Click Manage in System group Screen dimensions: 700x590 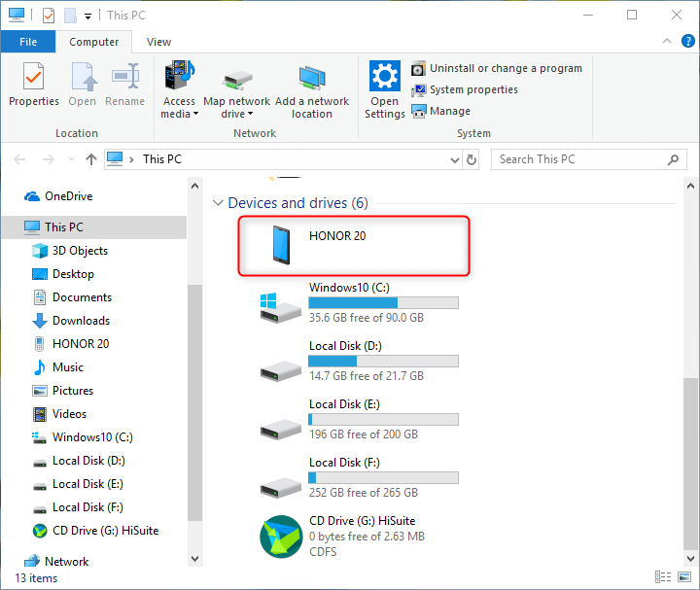[441, 111]
